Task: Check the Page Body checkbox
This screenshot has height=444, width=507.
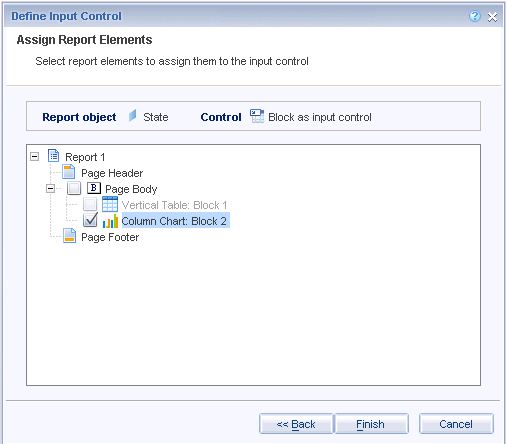Action: [x=74, y=188]
